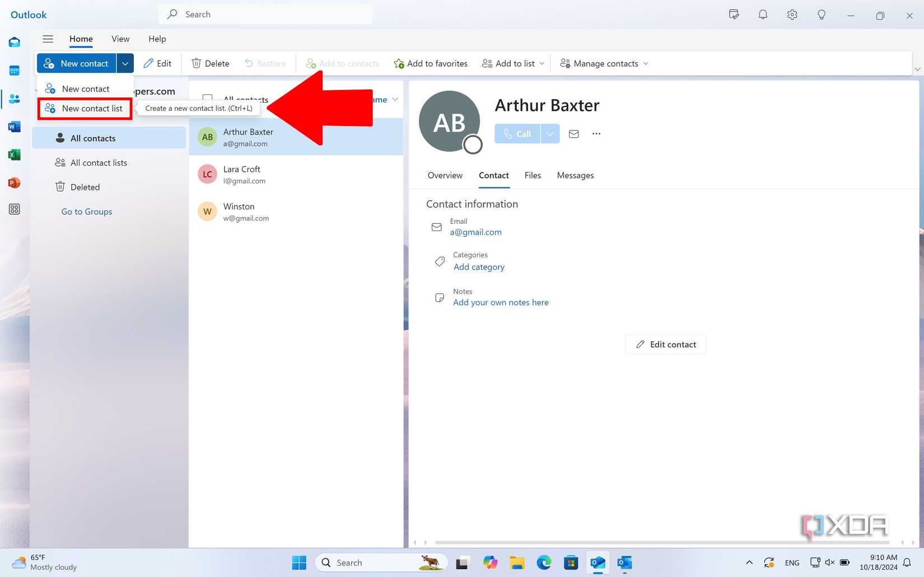Send an email via the envelope icon
924x577 pixels.
[573, 134]
